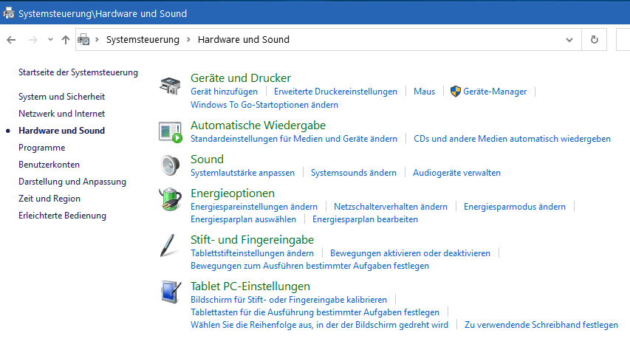Navigate back using the back arrow

pos(11,40)
